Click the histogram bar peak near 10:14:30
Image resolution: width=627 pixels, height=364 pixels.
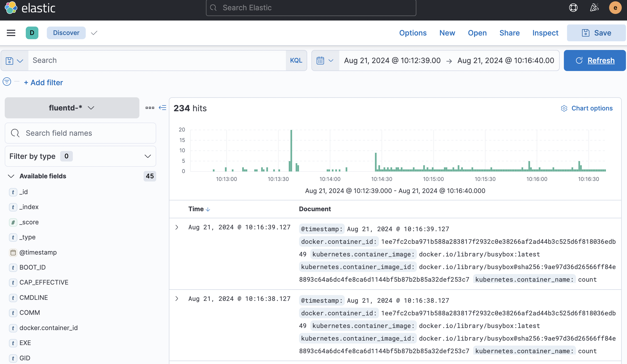376,162
